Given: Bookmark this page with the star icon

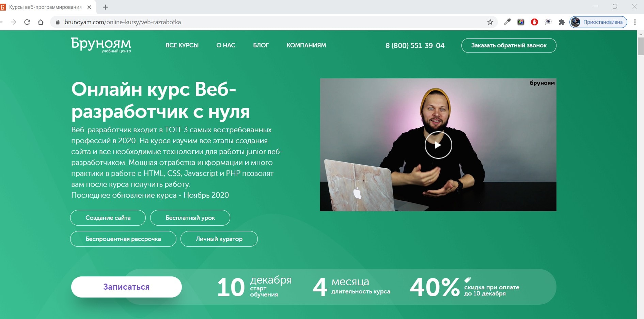Looking at the screenshot, I should pos(490,22).
